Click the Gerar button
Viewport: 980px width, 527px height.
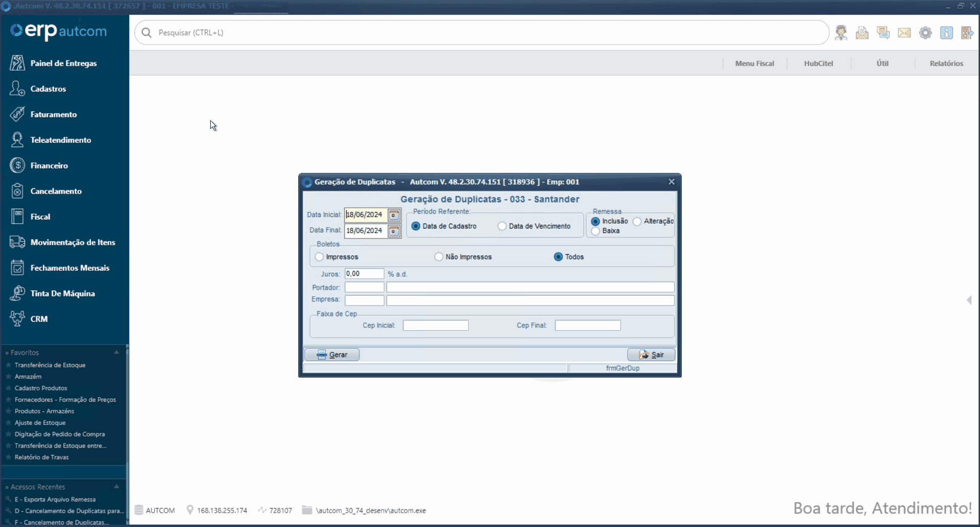click(332, 355)
